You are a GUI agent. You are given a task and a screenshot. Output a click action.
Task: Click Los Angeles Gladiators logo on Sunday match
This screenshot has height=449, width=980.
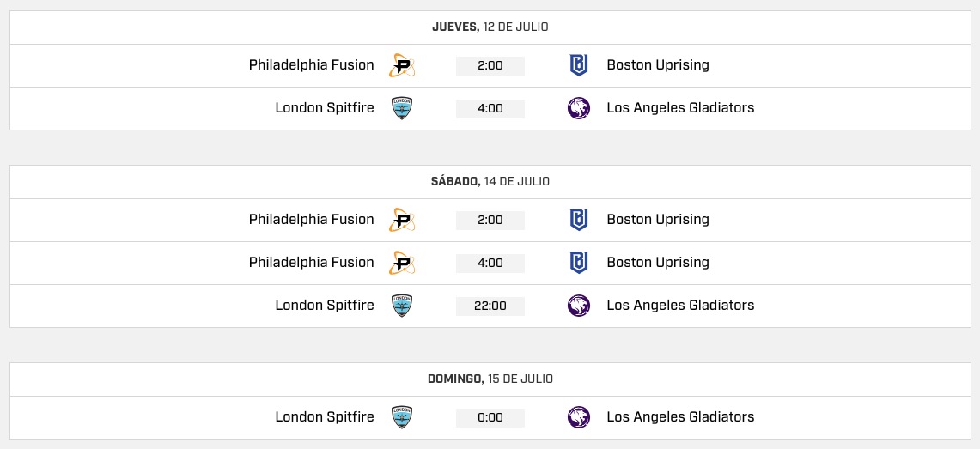tap(579, 417)
